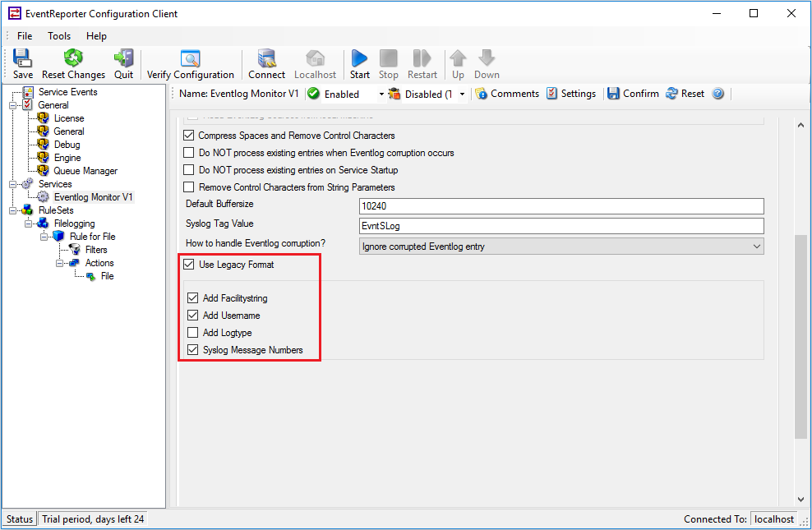The height and width of the screenshot is (530, 812).
Task: Uncheck Add Username
Action: tap(192, 316)
